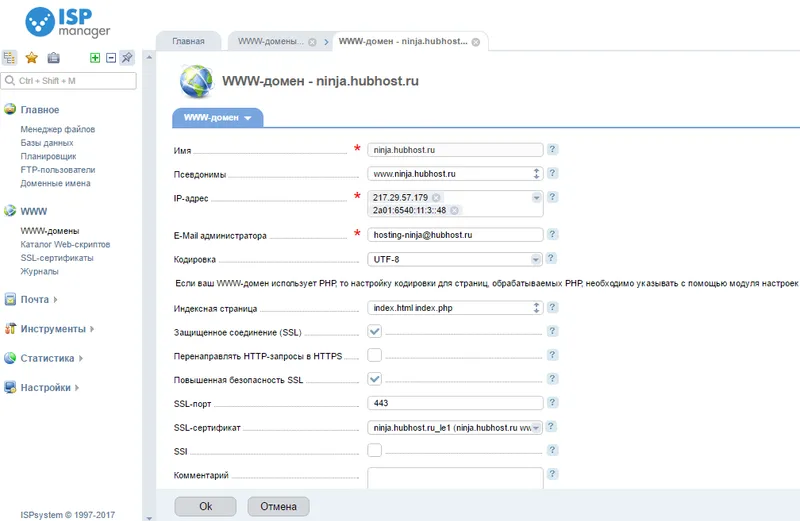Remove IPv6 address 2a01:6540:11:3::48
The height and width of the screenshot is (521, 800).
[454, 210]
